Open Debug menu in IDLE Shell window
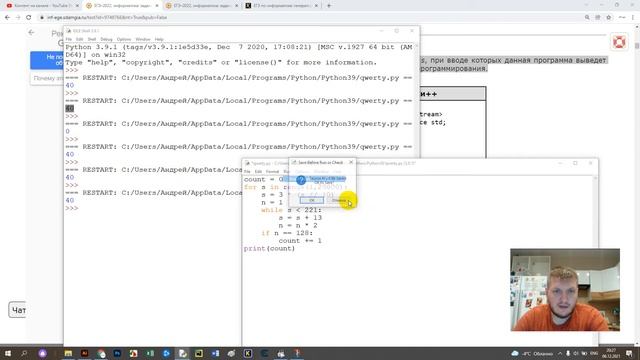The image size is (640, 360). click(106, 39)
